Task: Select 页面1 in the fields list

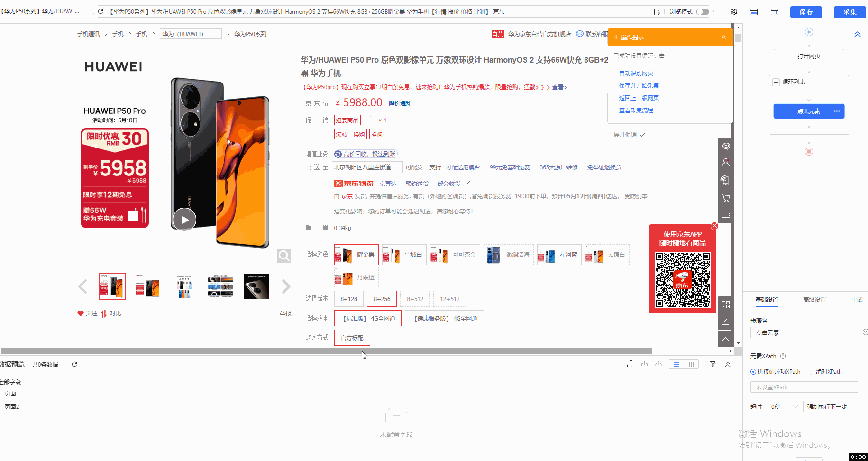Action: pyautogui.click(x=12, y=393)
